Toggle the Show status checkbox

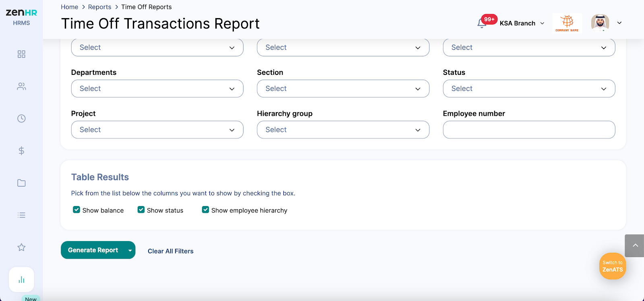coord(141,210)
